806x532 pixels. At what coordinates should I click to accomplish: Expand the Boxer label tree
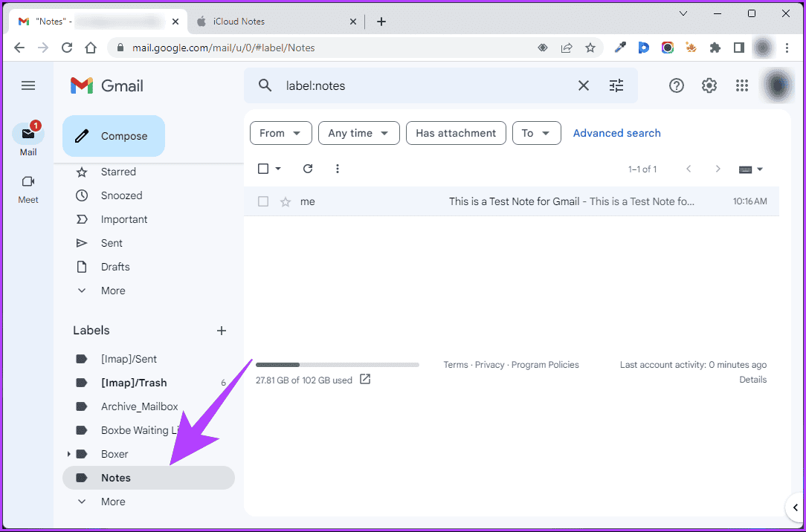(x=69, y=454)
